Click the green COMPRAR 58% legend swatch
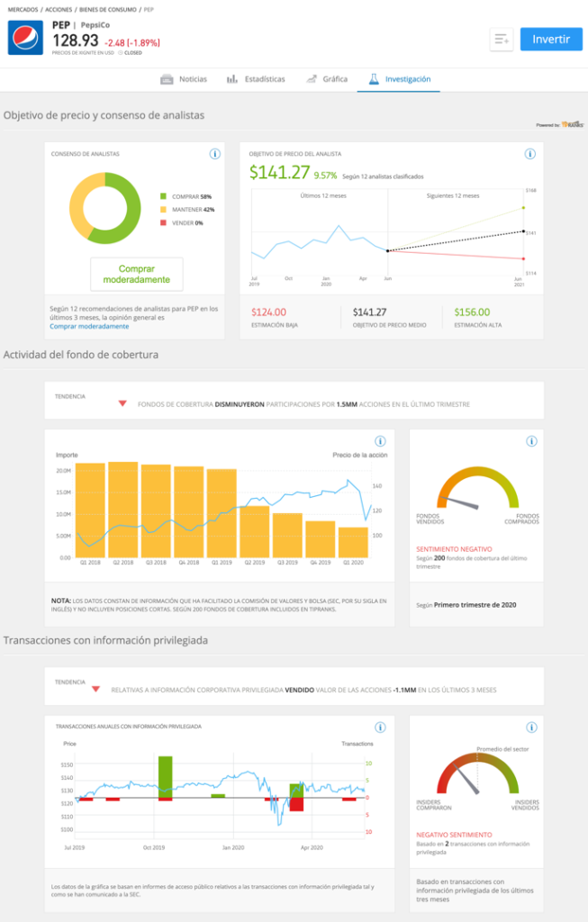The width and height of the screenshot is (588, 922). 164,196
